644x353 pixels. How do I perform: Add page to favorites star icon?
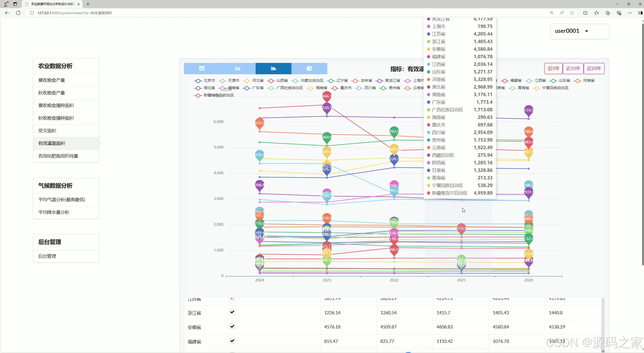572,13
